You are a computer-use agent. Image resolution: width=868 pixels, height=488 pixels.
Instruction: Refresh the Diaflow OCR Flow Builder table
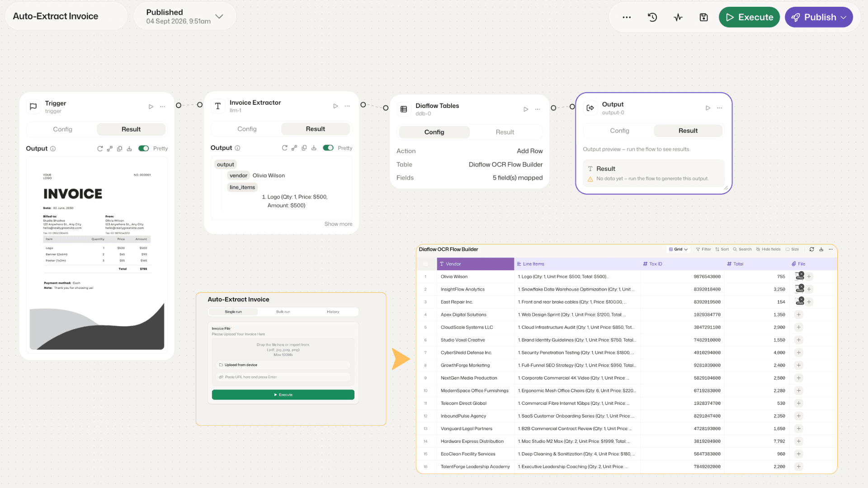tap(811, 249)
